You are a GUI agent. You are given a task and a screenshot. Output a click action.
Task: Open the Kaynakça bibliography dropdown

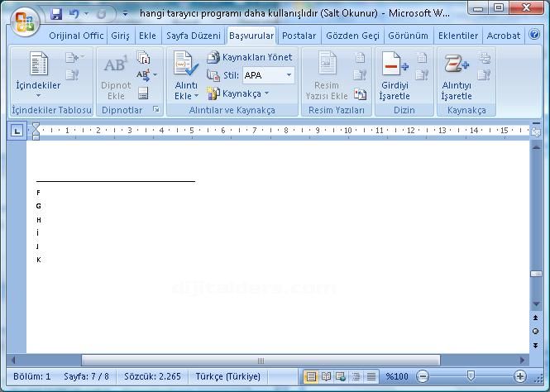(237, 93)
